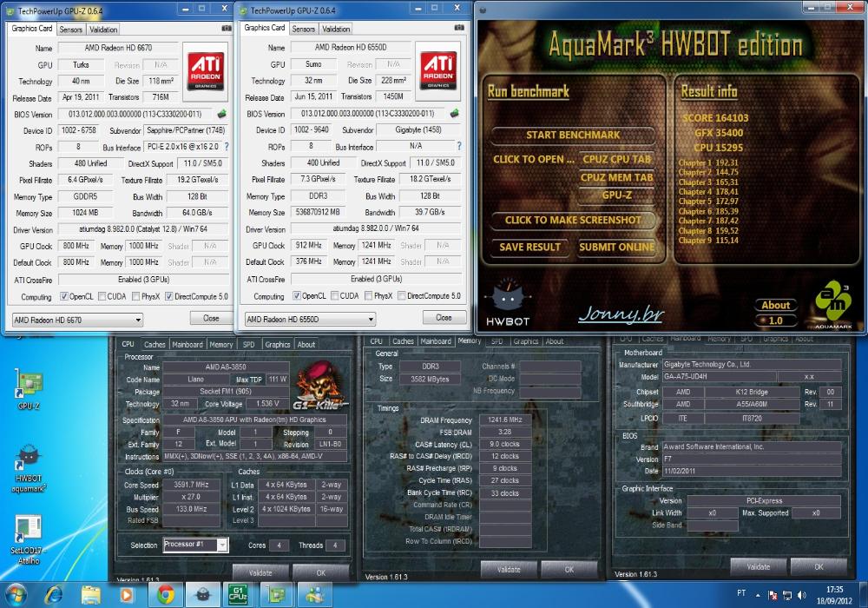Viewport: 868px width, 608px height.
Task: Open the SetLOD17 Atalho desktop shortcut
Action: 29,540
